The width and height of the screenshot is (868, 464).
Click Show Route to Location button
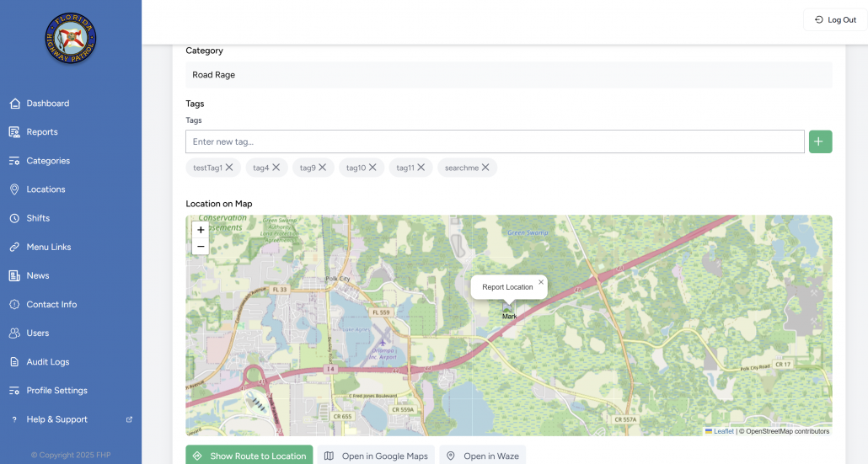(x=249, y=456)
